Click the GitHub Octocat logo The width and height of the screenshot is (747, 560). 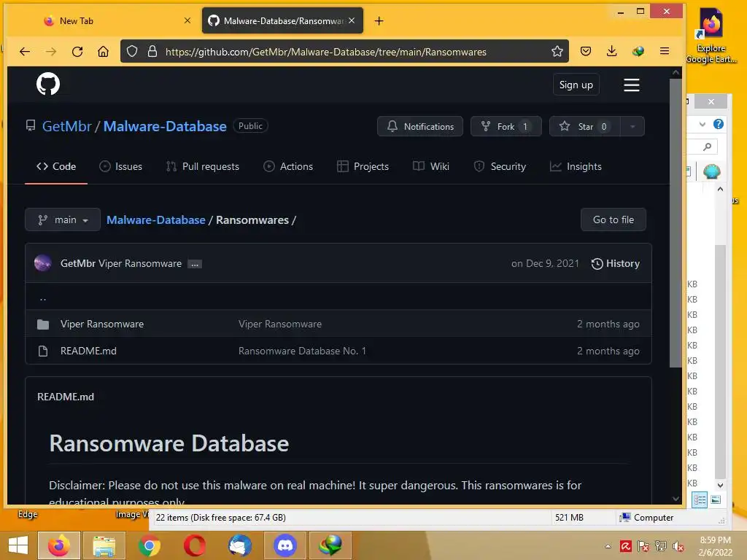(x=48, y=84)
